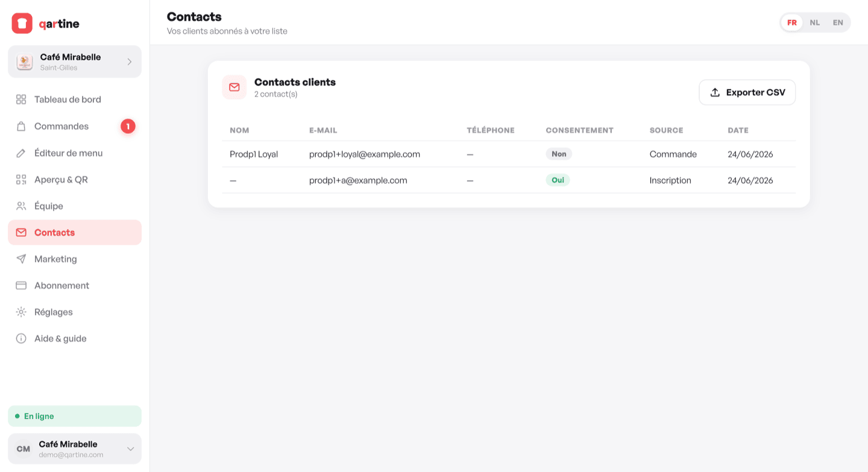Click the upload icon in Exporter CSV
Viewport: 868px width, 472px height.
click(x=715, y=93)
